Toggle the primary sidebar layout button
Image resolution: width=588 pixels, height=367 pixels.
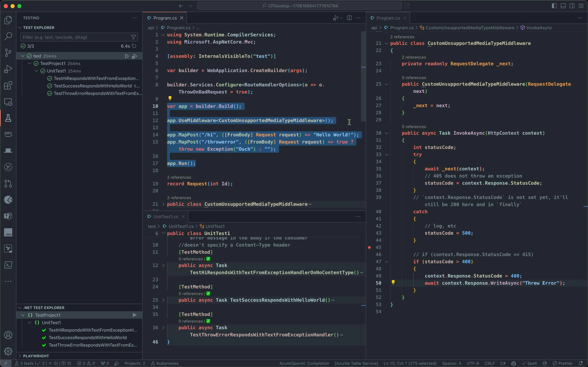click(554, 6)
